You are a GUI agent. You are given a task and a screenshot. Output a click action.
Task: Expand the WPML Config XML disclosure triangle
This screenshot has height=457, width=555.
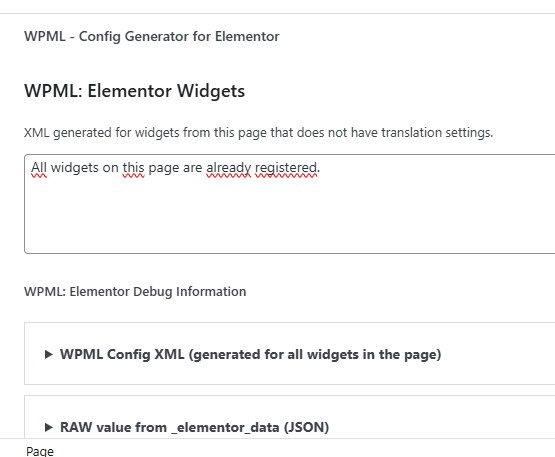49,354
